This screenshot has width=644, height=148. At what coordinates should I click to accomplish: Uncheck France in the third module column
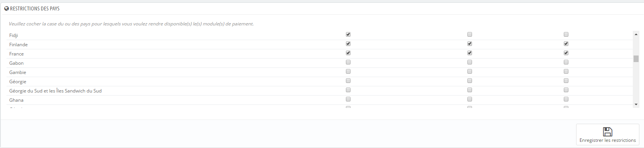click(x=566, y=53)
